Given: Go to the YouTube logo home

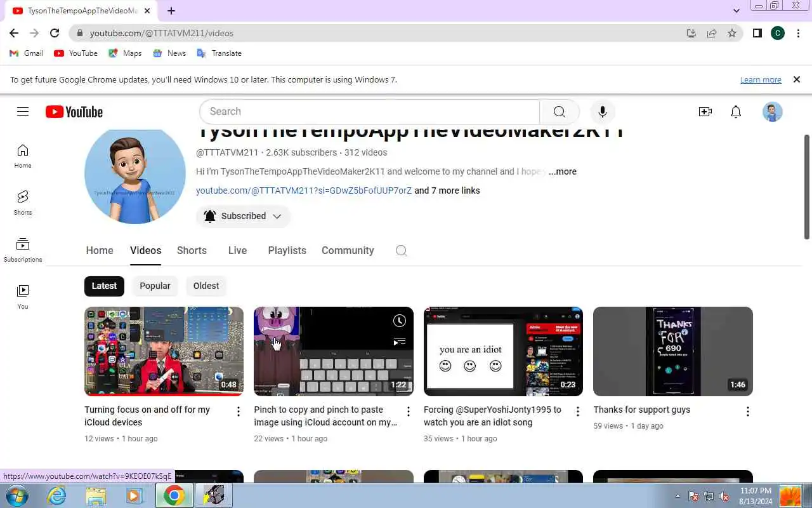Looking at the screenshot, I should point(74,112).
